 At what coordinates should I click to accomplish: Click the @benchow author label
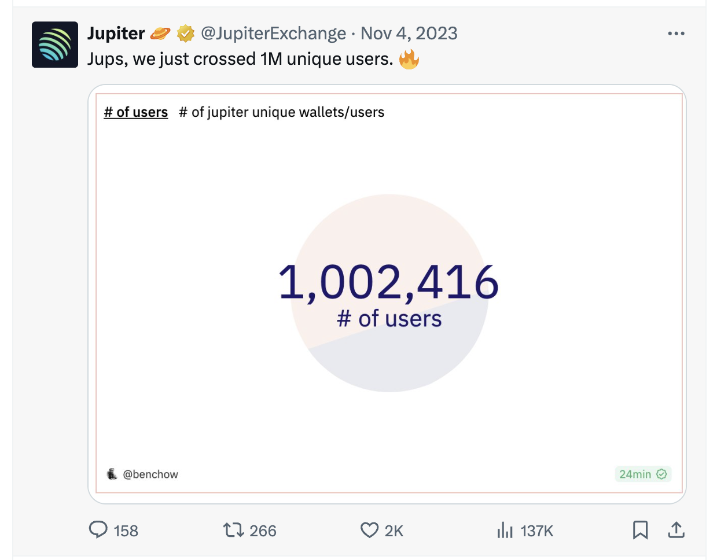click(x=150, y=474)
